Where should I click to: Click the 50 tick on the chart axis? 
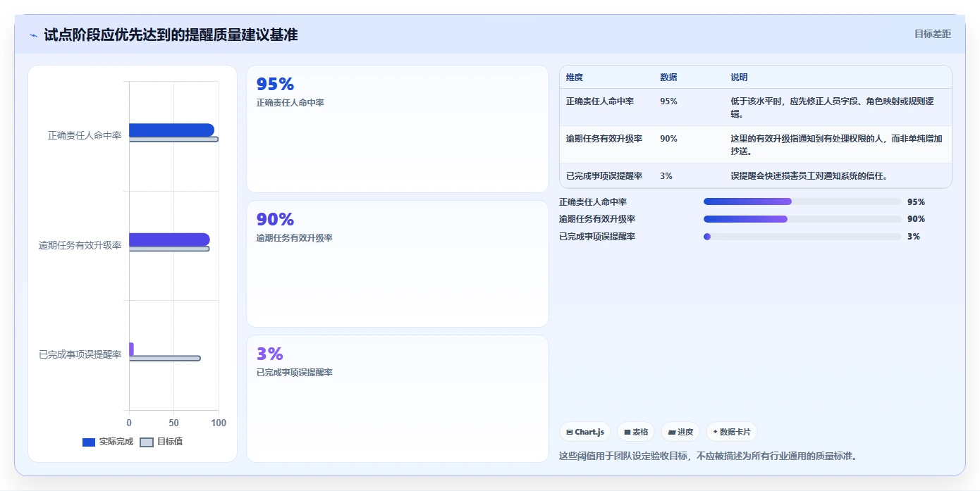coord(173,423)
